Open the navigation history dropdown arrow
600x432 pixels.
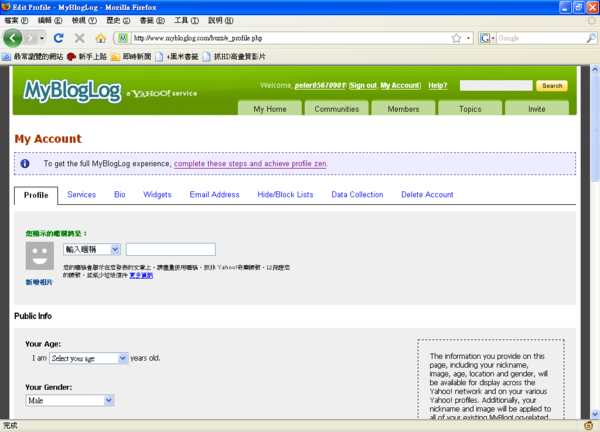(42, 38)
